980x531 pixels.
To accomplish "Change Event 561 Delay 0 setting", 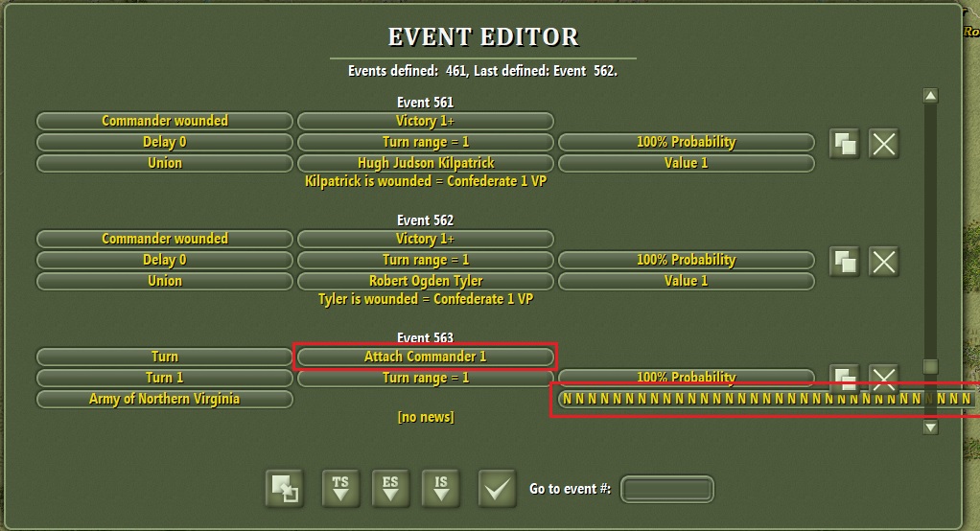I will tap(164, 142).
